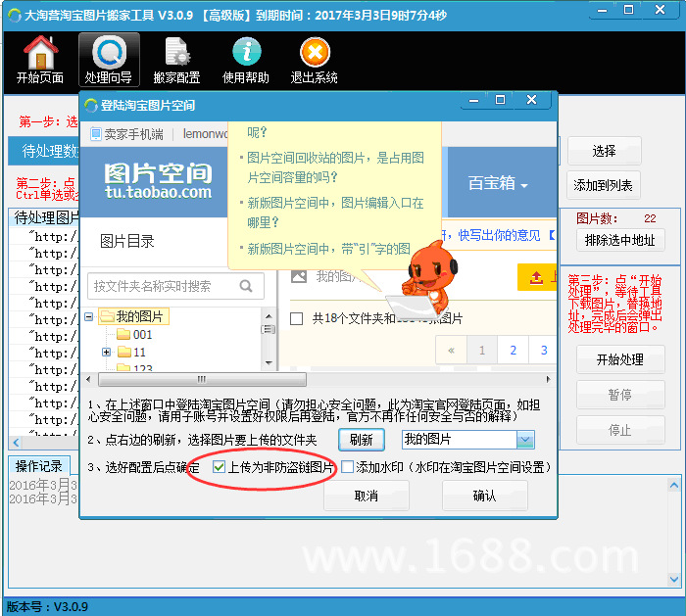
Task: Click 添加到列表 button in main window
Action: (604, 185)
